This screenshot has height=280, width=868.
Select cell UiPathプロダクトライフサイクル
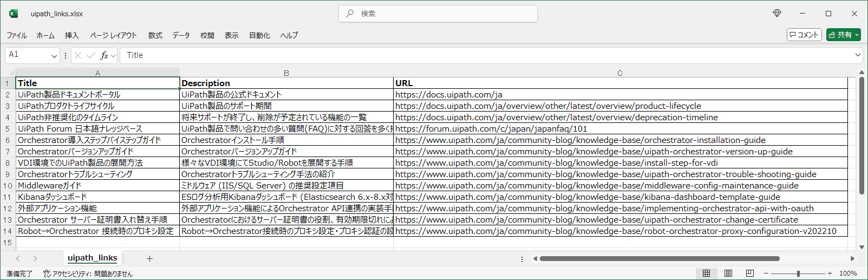click(x=97, y=106)
